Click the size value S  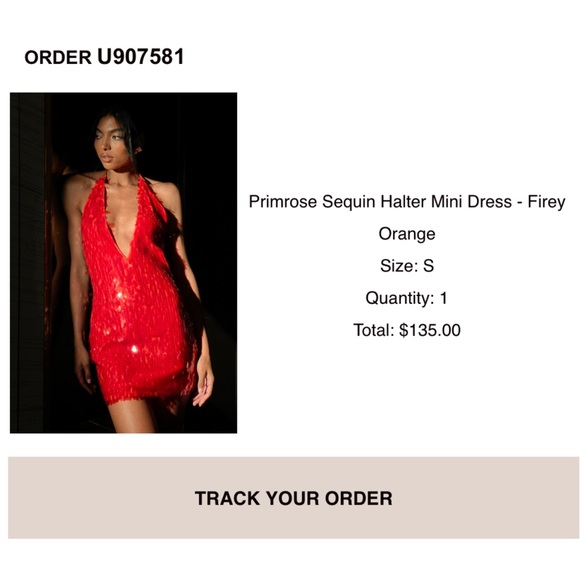click(x=428, y=266)
